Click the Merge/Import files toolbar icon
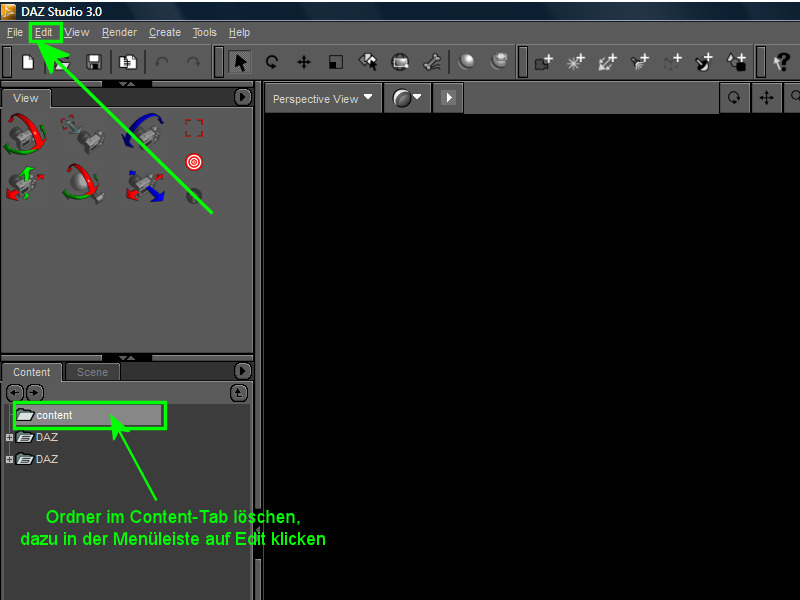 click(x=128, y=62)
